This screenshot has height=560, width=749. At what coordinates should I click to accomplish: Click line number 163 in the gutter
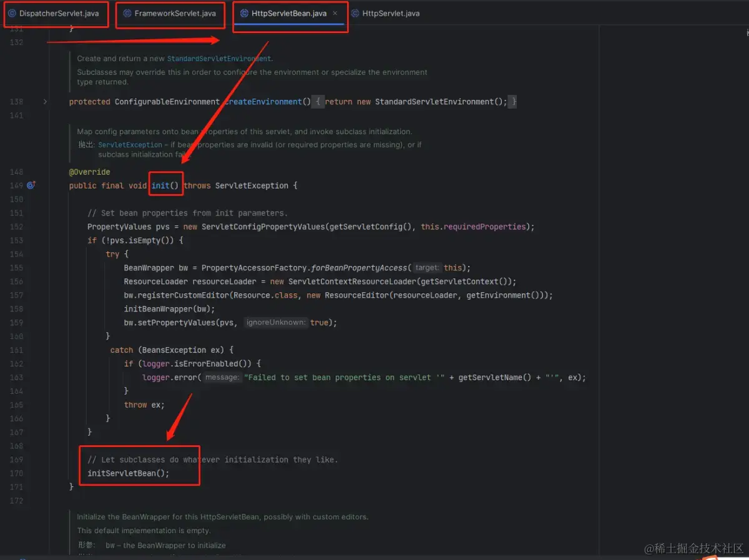click(17, 378)
